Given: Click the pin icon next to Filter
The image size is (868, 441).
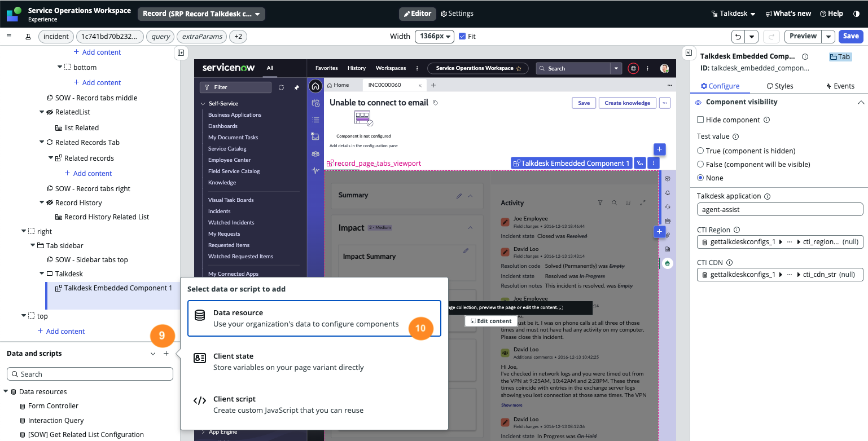Looking at the screenshot, I should coord(297,87).
